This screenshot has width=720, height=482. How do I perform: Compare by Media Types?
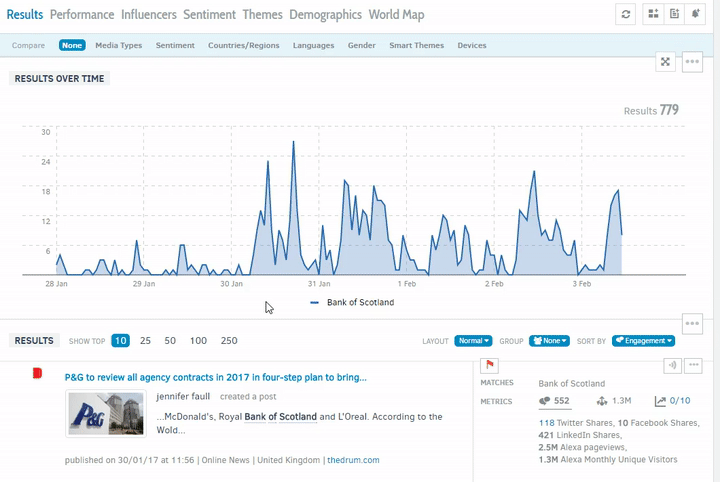click(119, 45)
